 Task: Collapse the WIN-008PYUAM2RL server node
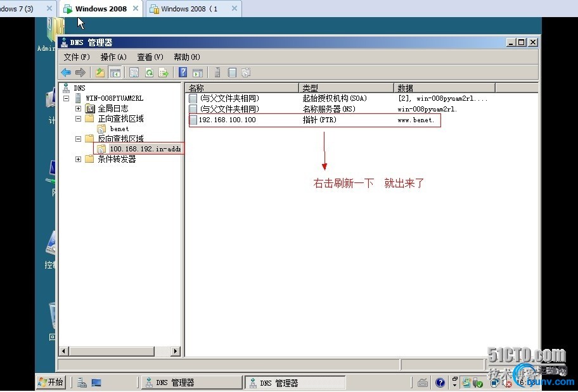(67, 98)
